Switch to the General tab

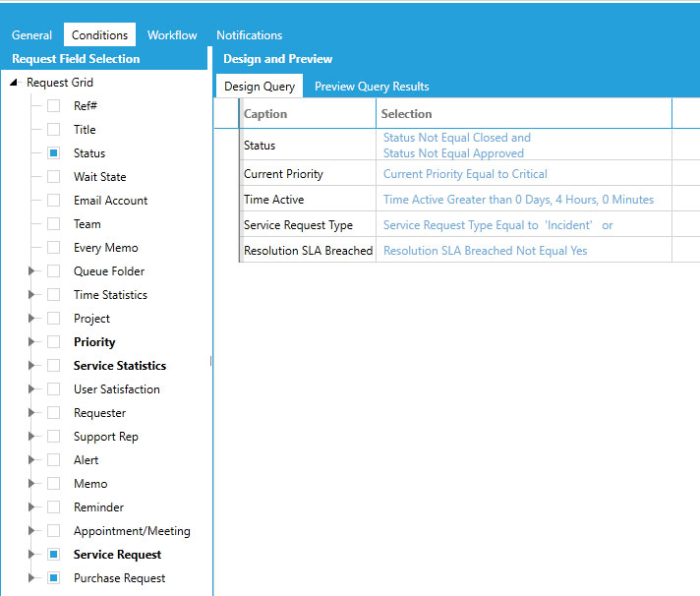click(x=31, y=35)
